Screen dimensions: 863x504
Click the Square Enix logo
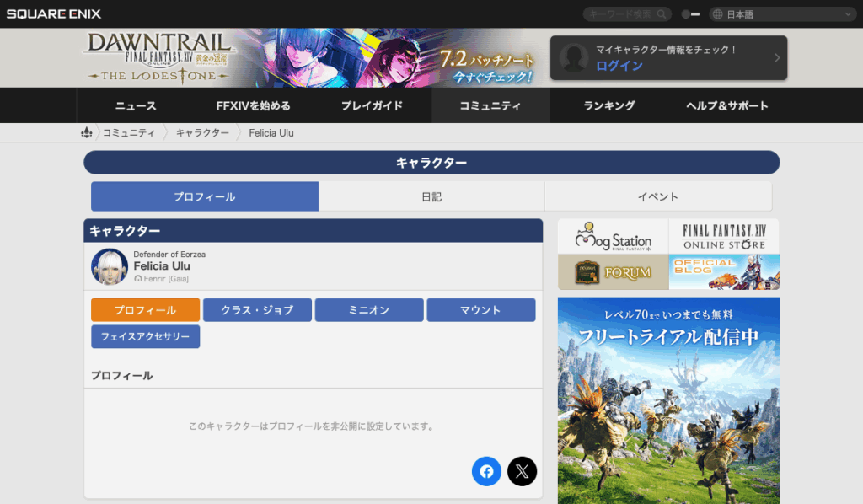[53, 13]
